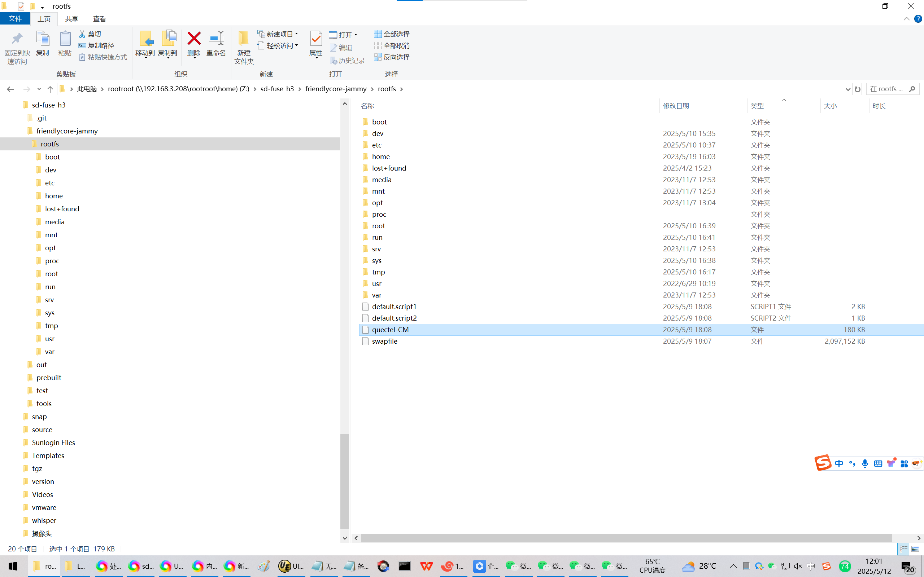Image resolution: width=924 pixels, height=577 pixels.
Task: Click Pin to Quick Access icon
Action: (x=17, y=39)
